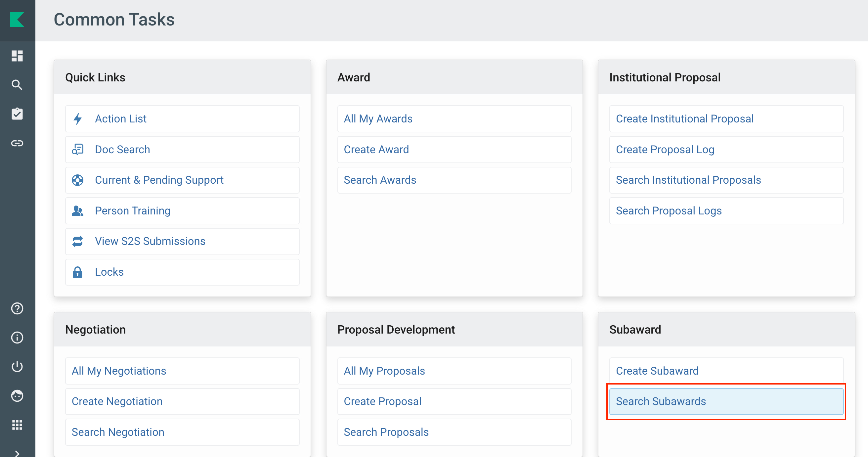
Task: Select the lock icon next to Locks
Action: (x=78, y=272)
